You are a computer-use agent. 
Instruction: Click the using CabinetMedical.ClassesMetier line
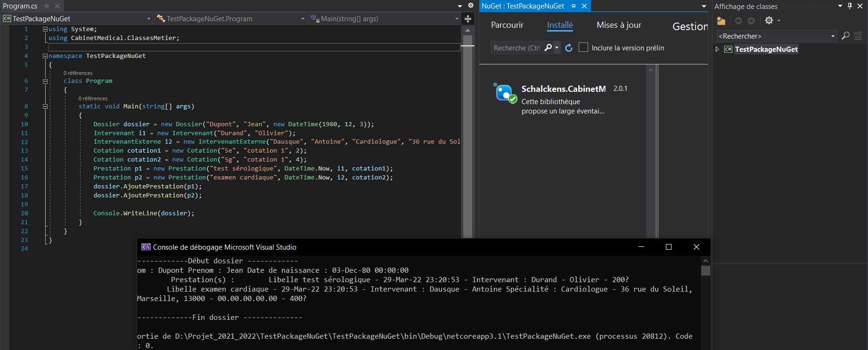coord(114,38)
